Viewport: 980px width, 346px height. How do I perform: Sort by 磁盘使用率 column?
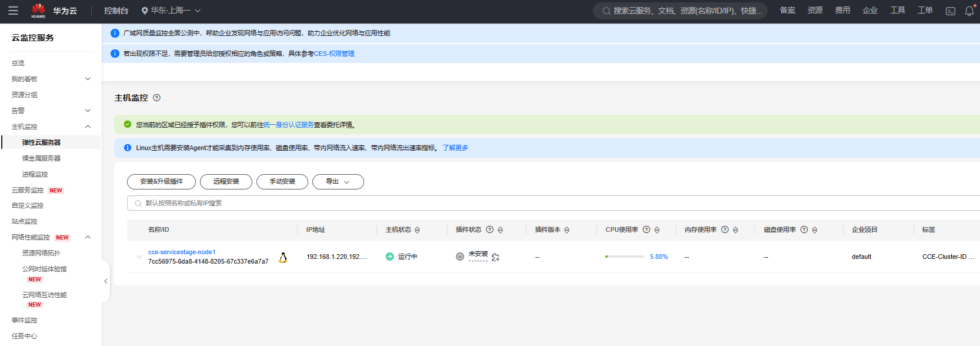(815, 230)
